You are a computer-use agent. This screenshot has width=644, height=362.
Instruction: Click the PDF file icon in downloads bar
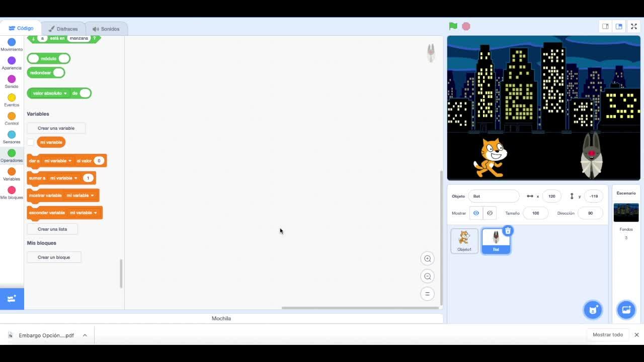10,335
